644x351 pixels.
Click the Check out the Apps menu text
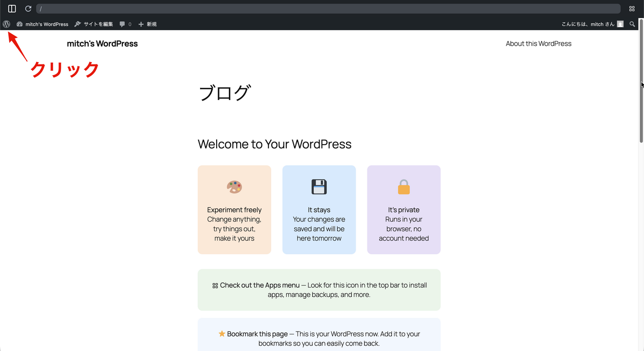point(260,285)
